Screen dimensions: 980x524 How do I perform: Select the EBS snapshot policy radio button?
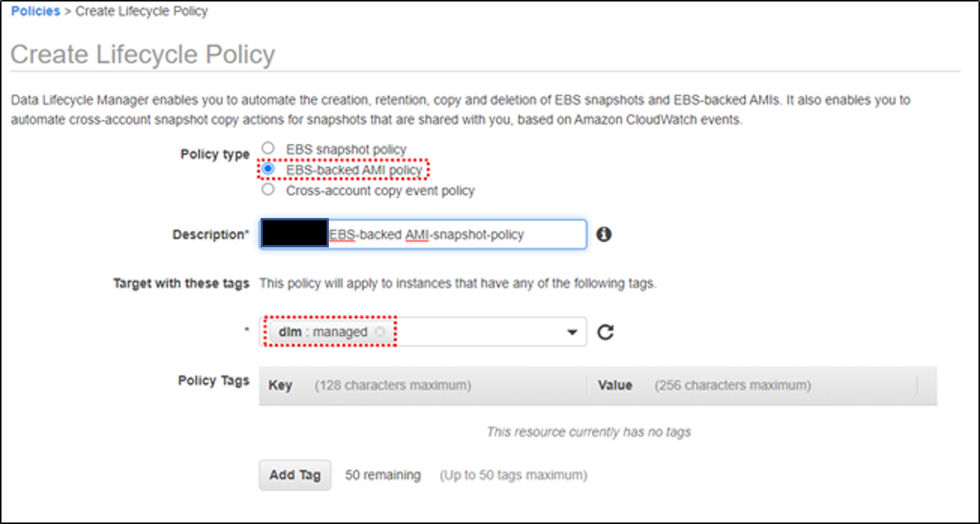click(268, 148)
